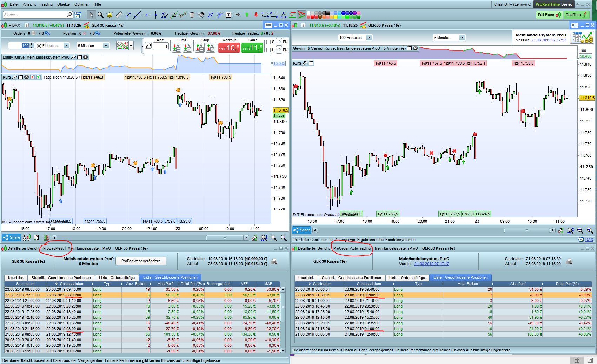The width and height of the screenshot is (597, 364).
Task: Choose the triangle drawing tool
Action: [283, 15]
